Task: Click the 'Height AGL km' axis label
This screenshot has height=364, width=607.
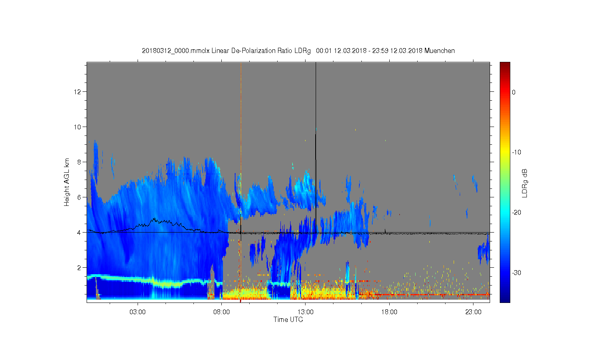Action: point(67,182)
